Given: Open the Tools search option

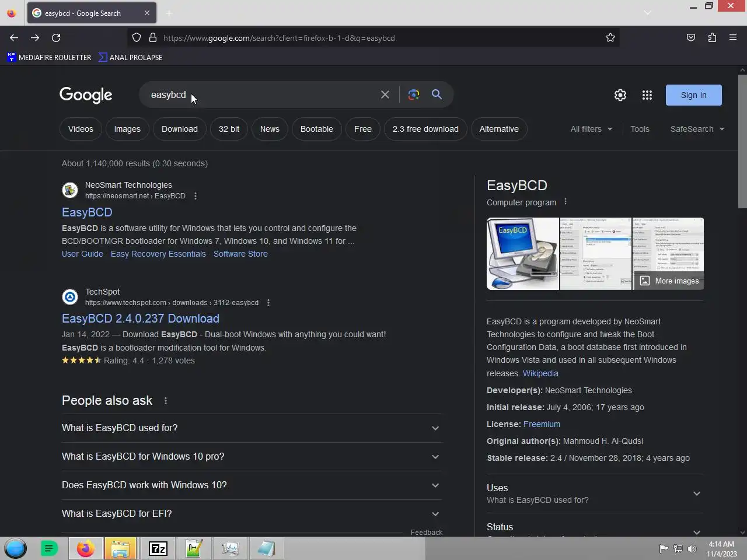Looking at the screenshot, I should [x=640, y=129].
